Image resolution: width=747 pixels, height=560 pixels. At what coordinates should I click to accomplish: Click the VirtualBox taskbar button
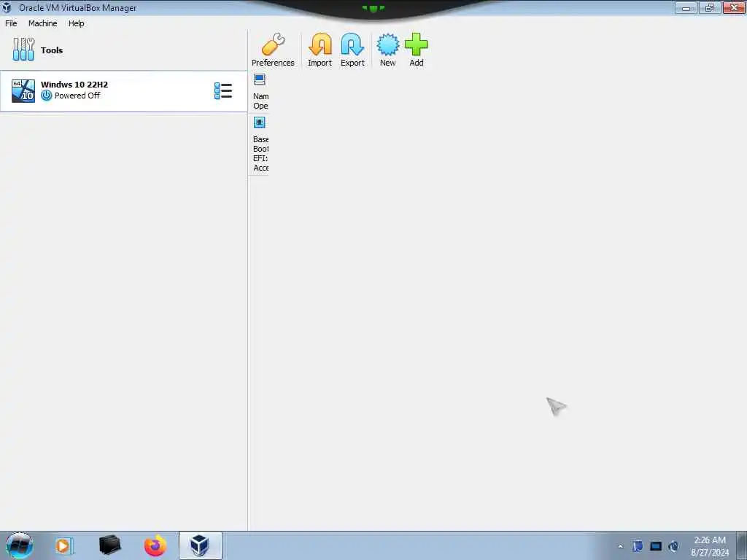coord(200,545)
